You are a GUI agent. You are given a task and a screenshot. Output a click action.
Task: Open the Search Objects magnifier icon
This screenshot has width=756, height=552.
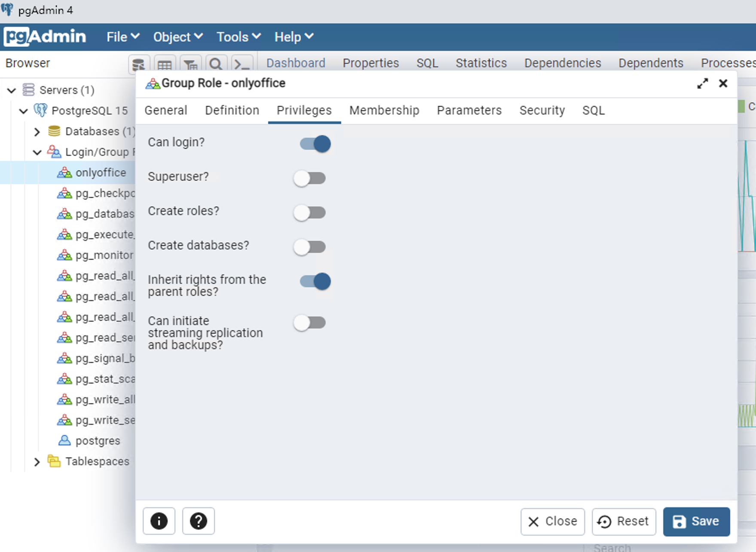216,64
